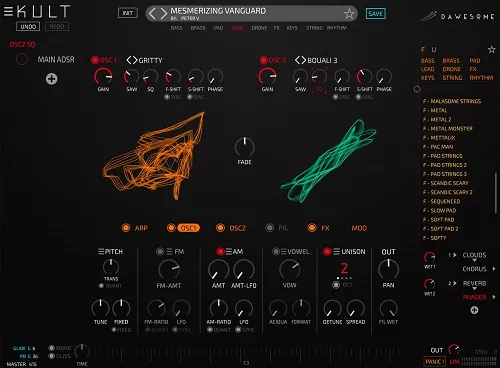This screenshot has height=368, width=500.
Task: Switch GRITTY waveform using its arrow selector
Action: (132, 60)
